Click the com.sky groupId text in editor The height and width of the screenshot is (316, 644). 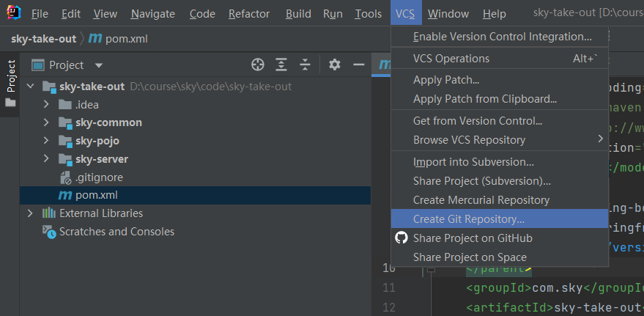tap(558, 287)
